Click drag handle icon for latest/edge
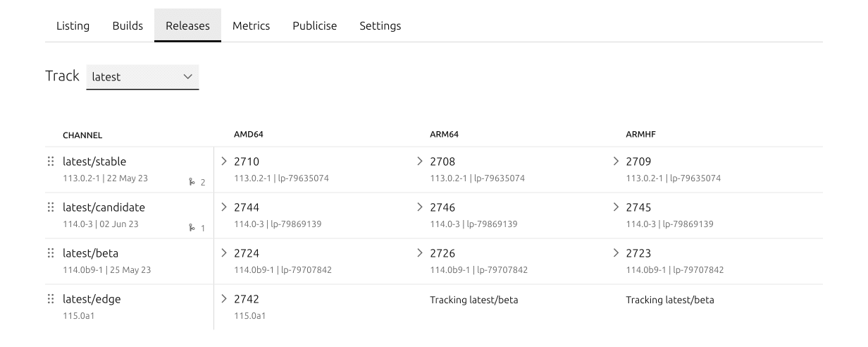 (x=51, y=299)
